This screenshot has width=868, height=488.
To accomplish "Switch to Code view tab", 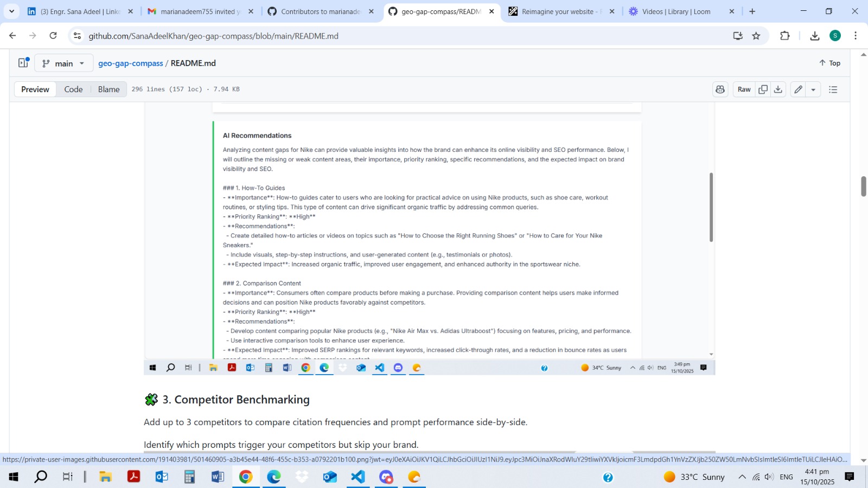I will click(x=73, y=89).
